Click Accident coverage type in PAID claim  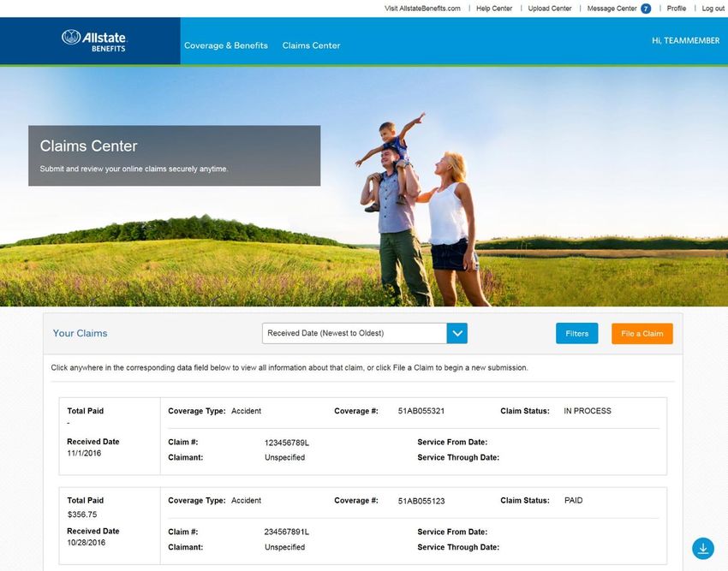coord(246,501)
